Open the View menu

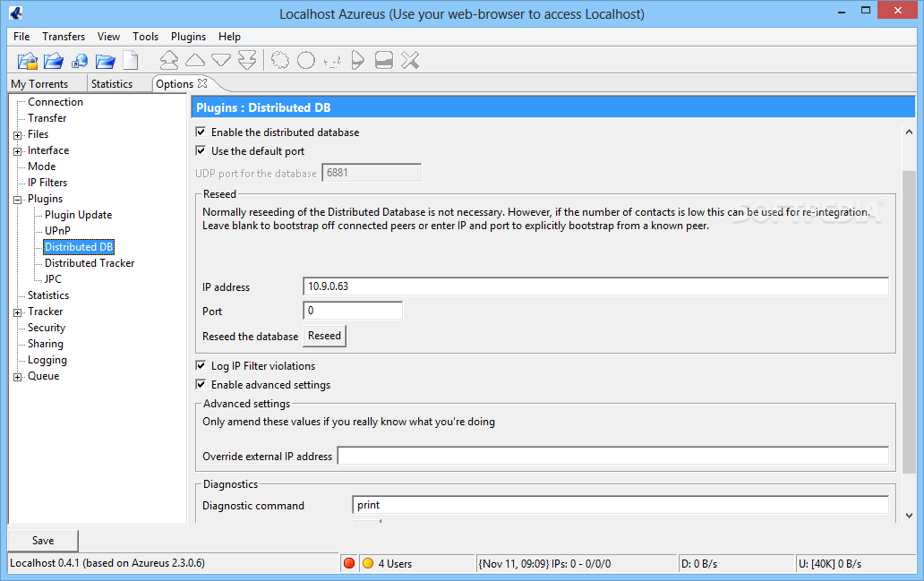(x=108, y=37)
